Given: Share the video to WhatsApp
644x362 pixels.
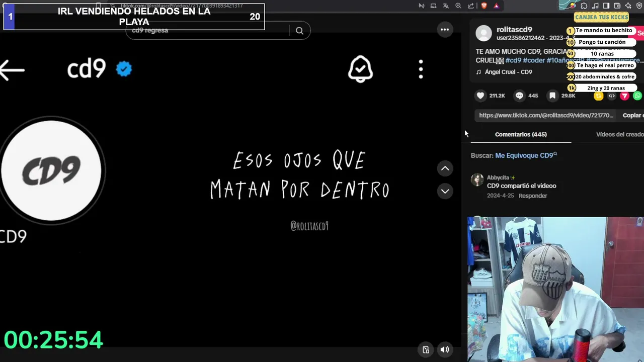Looking at the screenshot, I should (637, 96).
